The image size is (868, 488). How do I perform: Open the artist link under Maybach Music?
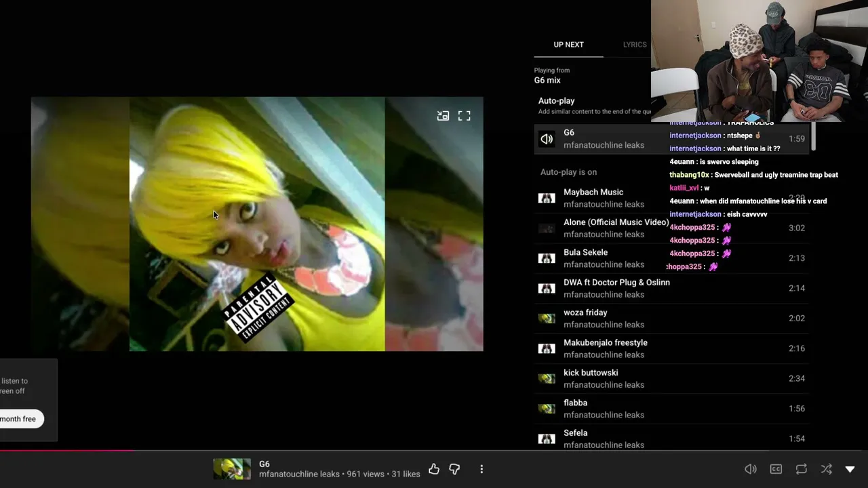pos(604,205)
